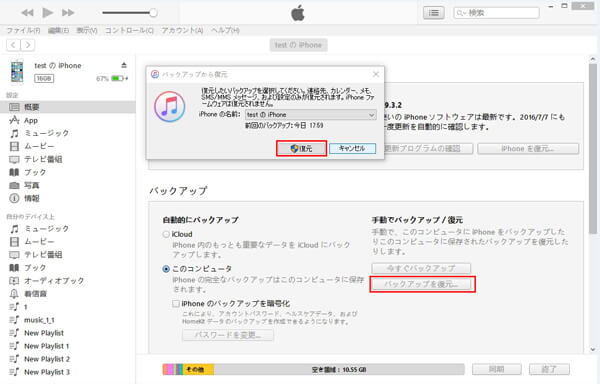Click the test の iPhone device button
This screenshot has width=600, height=384.
click(x=298, y=45)
